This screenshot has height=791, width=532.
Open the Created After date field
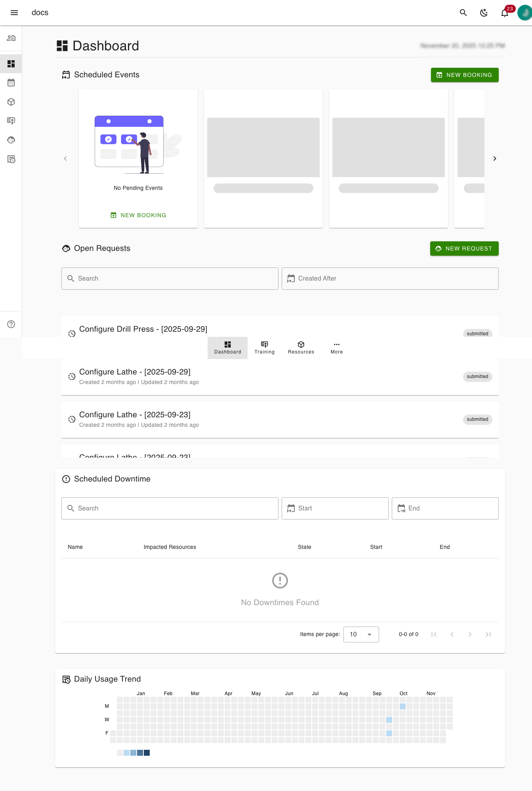pos(390,279)
